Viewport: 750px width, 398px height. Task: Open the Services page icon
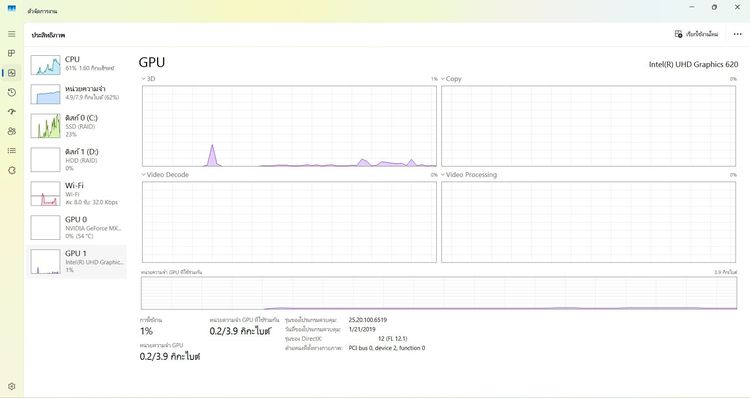point(11,170)
